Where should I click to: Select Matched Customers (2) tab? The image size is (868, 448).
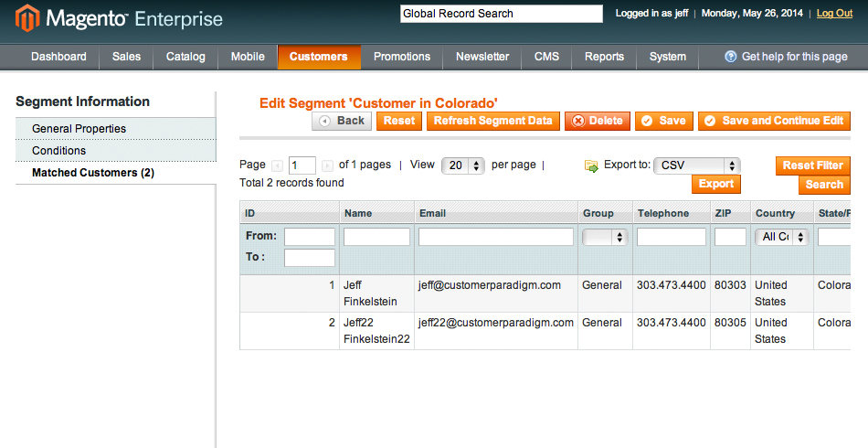[116, 173]
